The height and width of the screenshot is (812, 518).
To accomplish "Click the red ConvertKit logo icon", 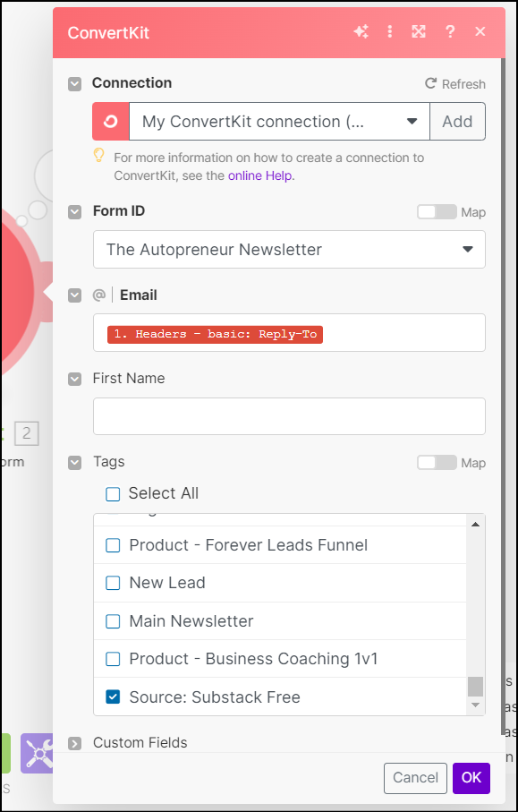I will [x=111, y=121].
